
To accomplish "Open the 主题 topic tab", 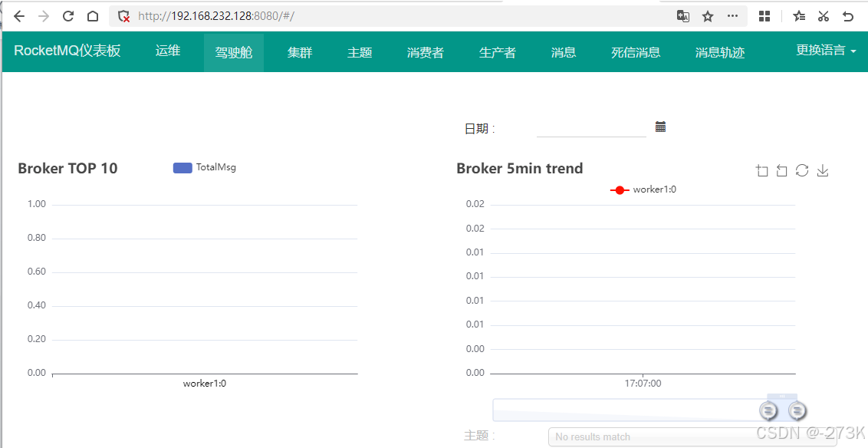I will [360, 53].
